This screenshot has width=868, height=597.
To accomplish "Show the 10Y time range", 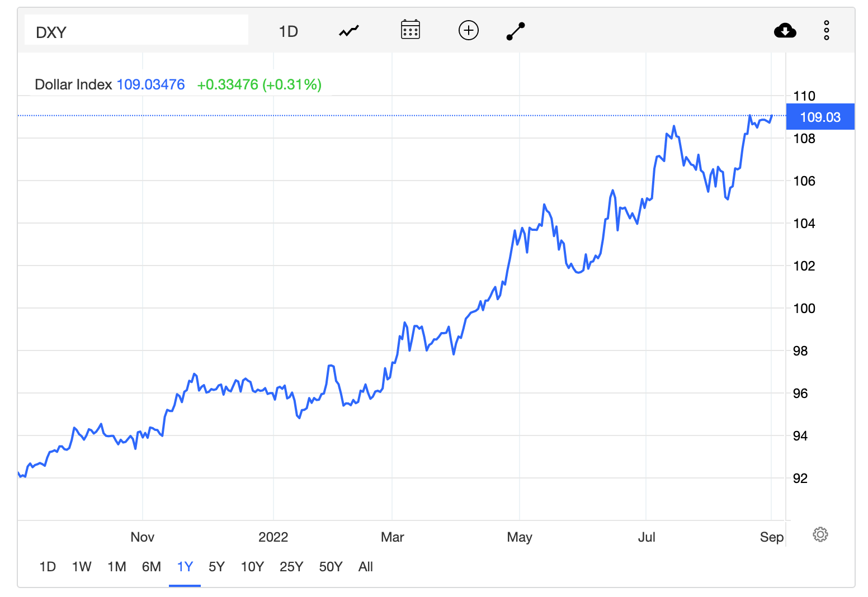I will (252, 567).
